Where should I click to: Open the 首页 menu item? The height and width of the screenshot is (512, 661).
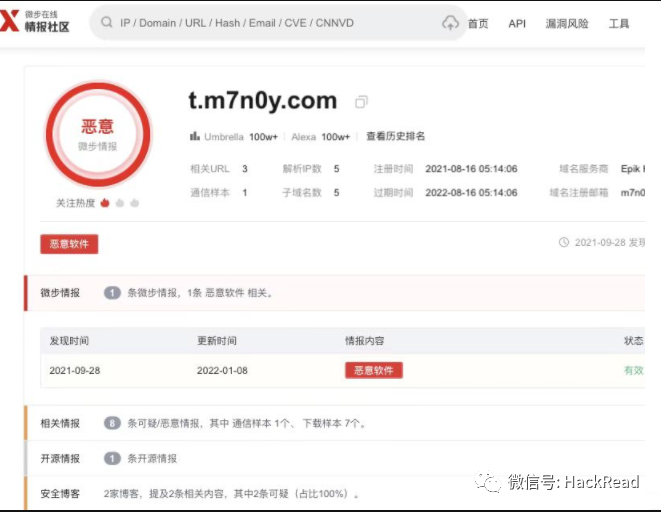pos(478,24)
